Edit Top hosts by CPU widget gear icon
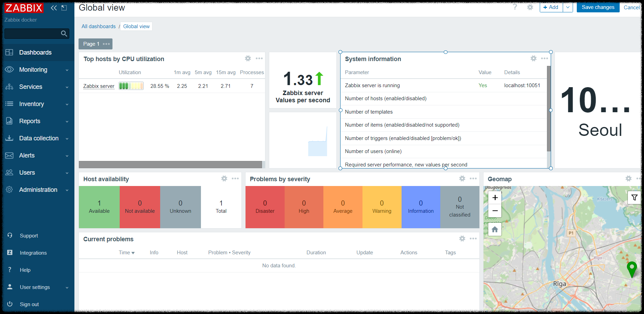The width and height of the screenshot is (644, 314). tap(248, 59)
